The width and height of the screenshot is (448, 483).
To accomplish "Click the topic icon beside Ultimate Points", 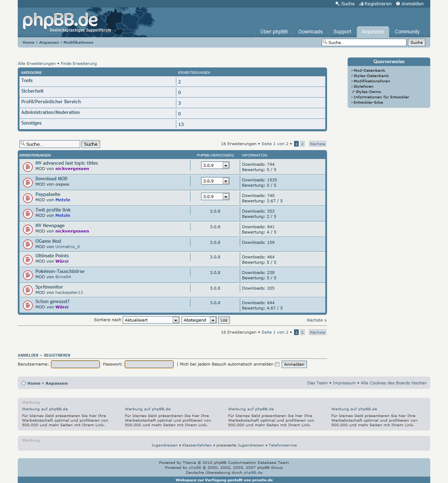I will pyautogui.click(x=28, y=259).
